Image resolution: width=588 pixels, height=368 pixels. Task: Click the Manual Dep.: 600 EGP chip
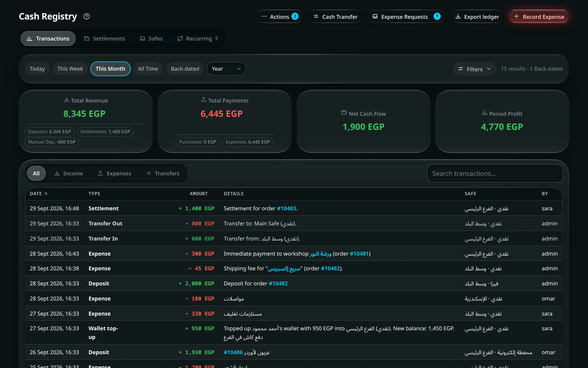(x=51, y=142)
